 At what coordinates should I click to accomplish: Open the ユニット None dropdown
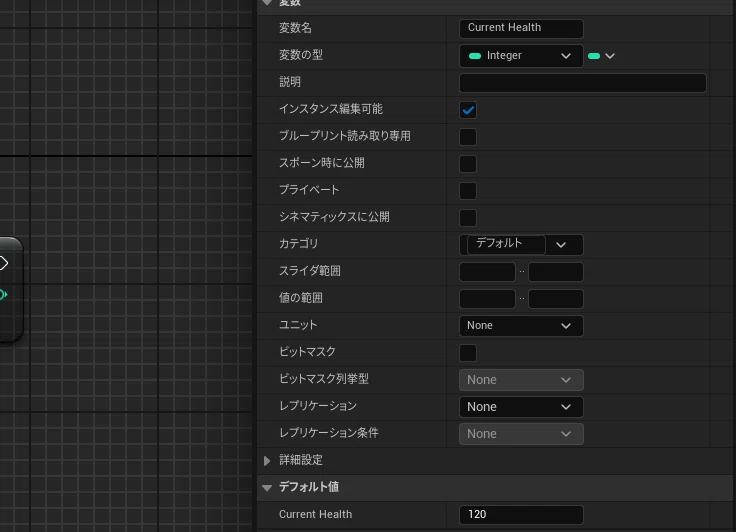521,326
